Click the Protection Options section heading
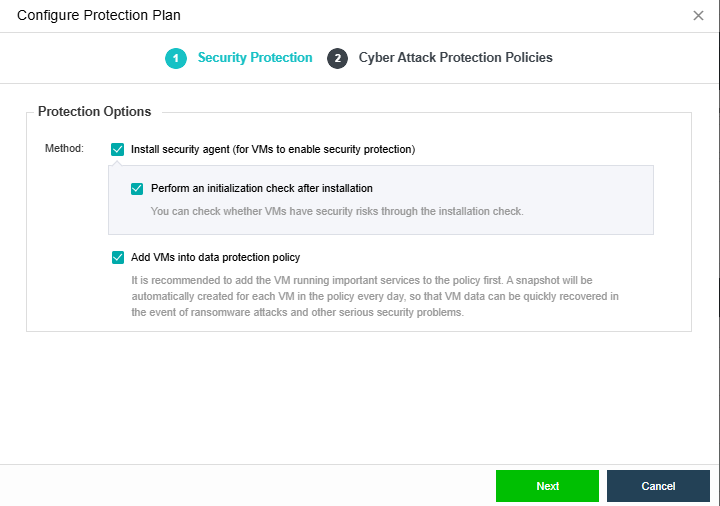 pyautogui.click(x=94, y=112)
